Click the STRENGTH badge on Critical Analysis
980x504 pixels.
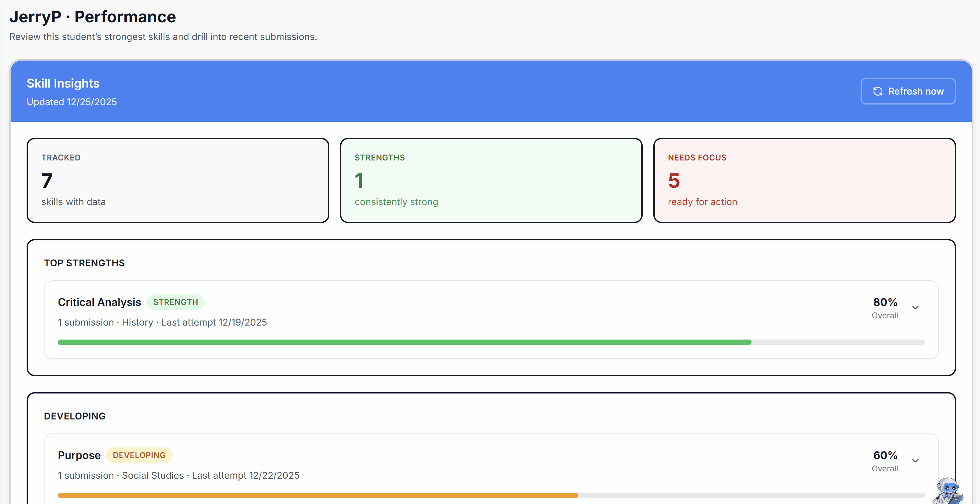(x=176, y=302)
